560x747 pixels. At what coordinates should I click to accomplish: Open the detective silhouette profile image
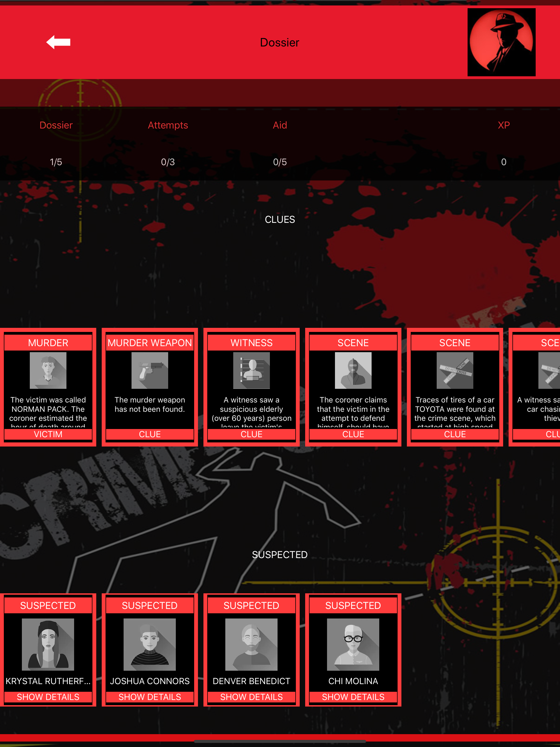[501, 42]
